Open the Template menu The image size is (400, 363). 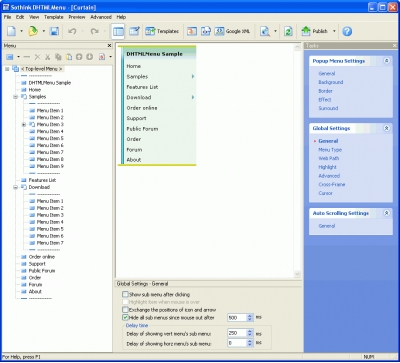(x=54, y=17)
